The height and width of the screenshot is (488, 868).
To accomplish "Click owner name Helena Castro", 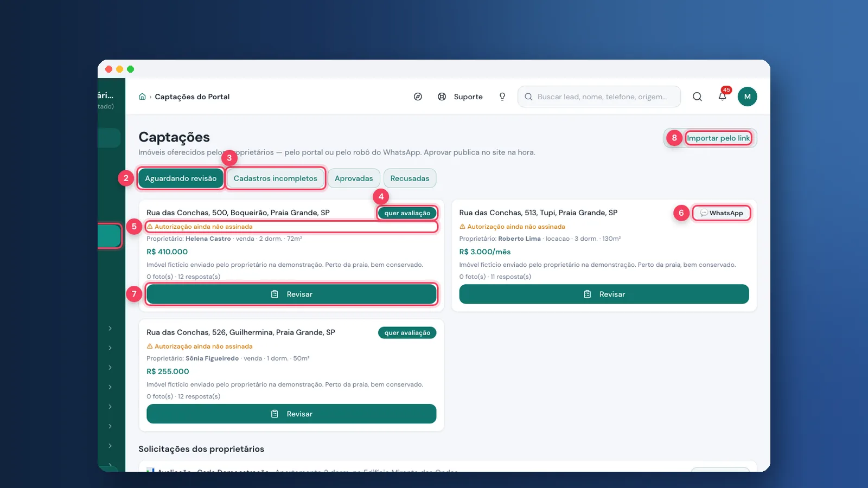I will (208, 239).
